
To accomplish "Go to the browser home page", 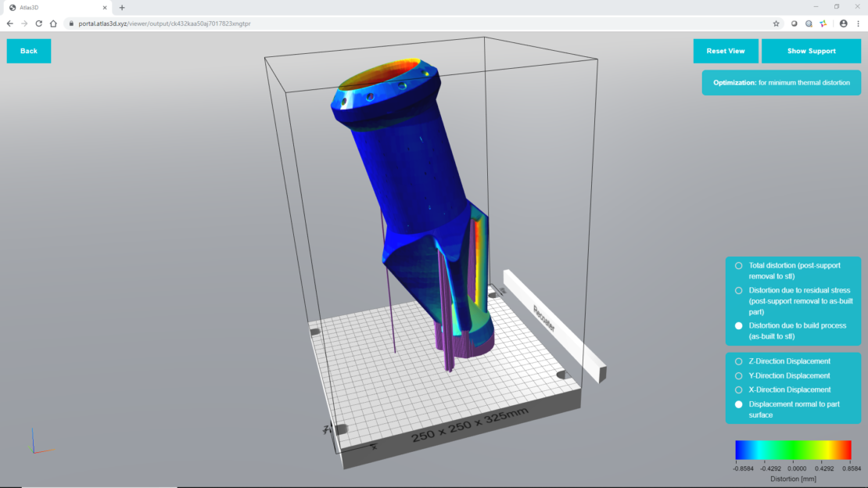I will point(53,23).
